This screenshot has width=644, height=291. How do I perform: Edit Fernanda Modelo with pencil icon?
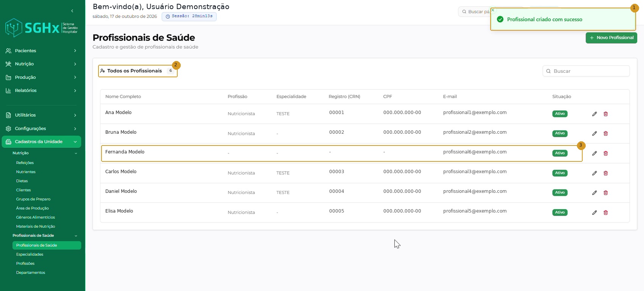[x=594, y=153]
